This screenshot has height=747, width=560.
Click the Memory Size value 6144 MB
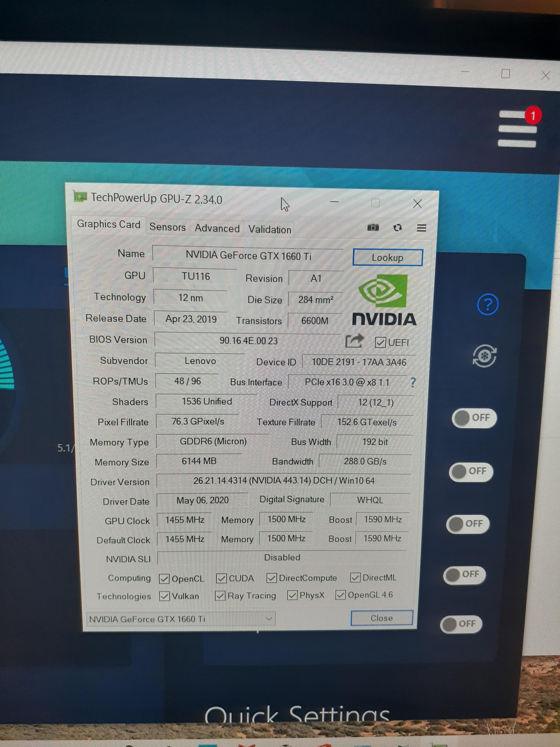tap(199, 461)
